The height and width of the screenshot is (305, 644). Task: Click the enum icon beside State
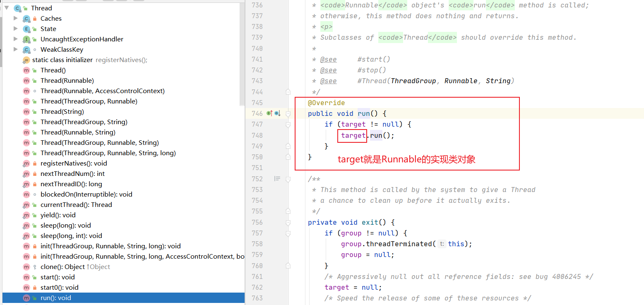click(x=26, y=29)
